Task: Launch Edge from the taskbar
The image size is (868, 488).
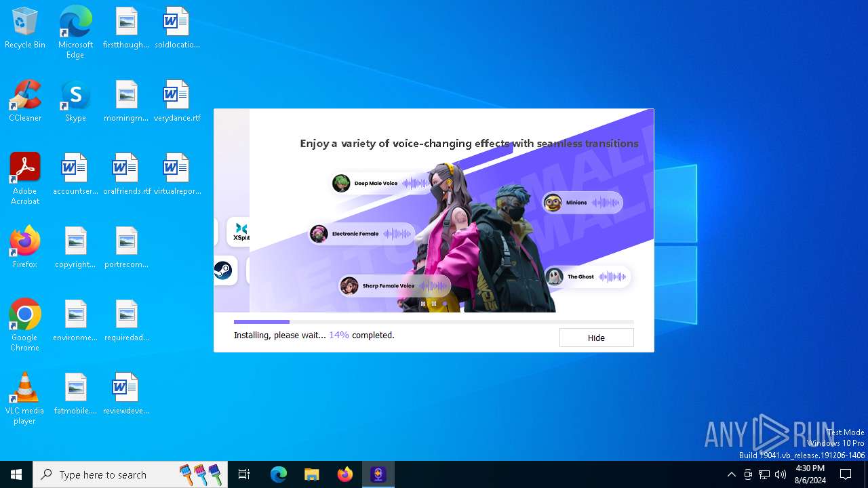Action: coord(279,474)
